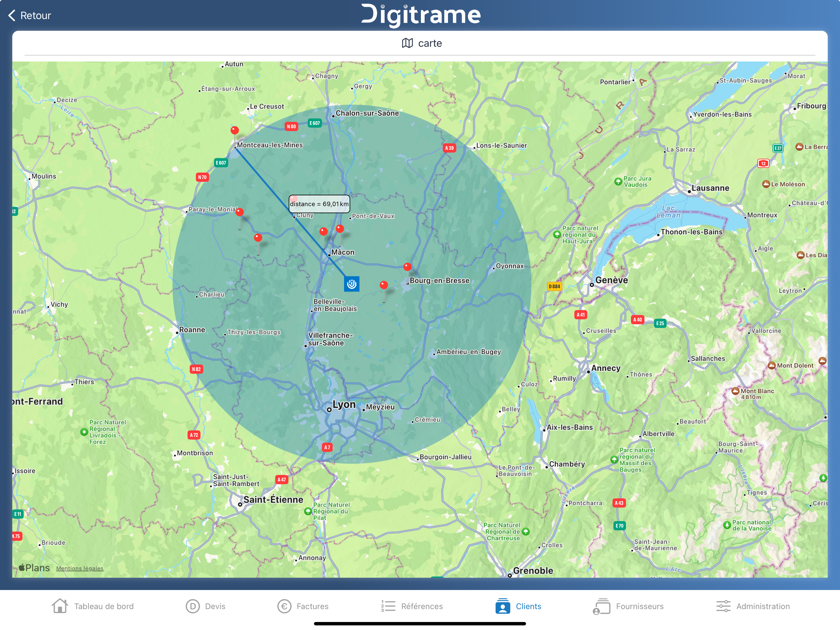Click the Lyon city label
This screenshot has width=840, height=630.
tap(344, 404)
